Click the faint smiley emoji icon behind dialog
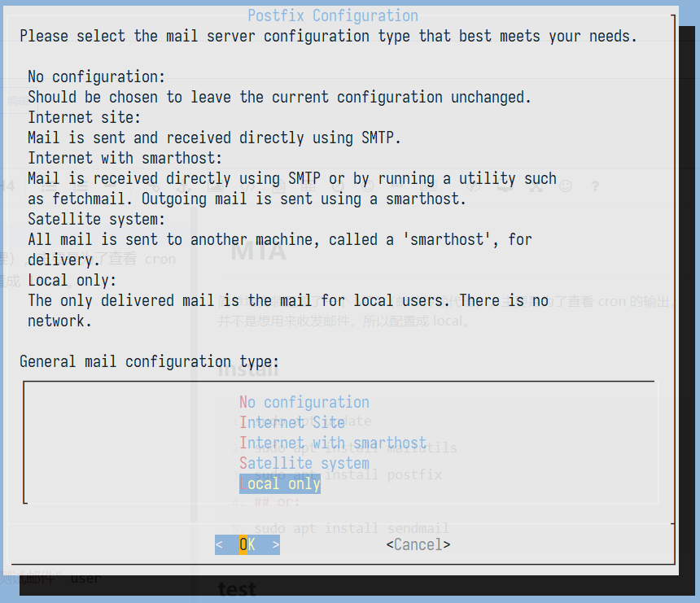Viewport: 700px width, 603px height. pyautogui.click(x=565, y=186)
